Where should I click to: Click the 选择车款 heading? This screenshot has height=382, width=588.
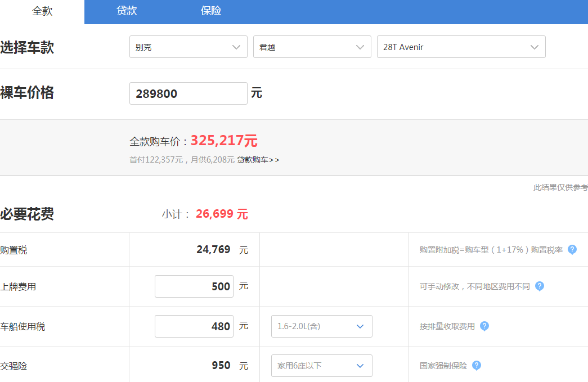[27, 48]
